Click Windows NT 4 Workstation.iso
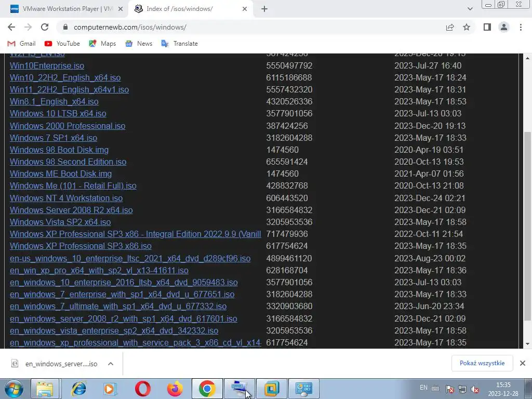The height and width of the screenshot is (399, 532). pos(66,198)
